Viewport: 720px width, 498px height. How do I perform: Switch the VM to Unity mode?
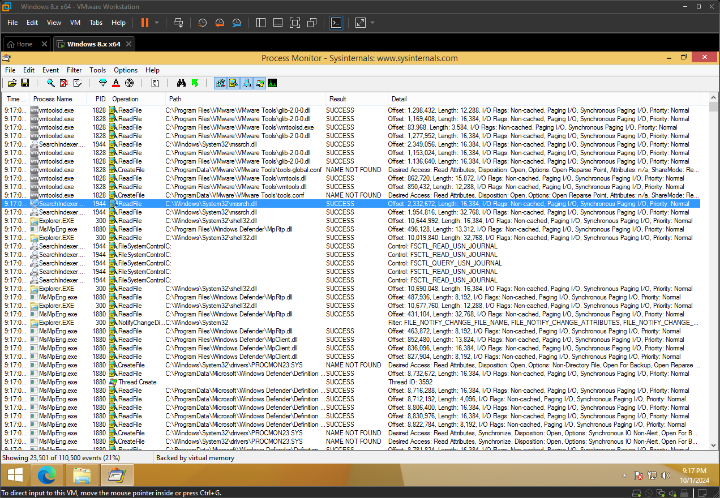(312, 22)
